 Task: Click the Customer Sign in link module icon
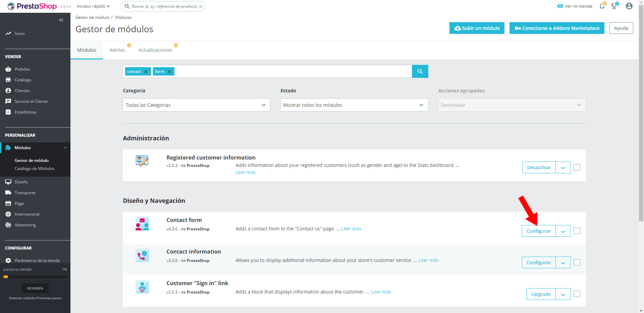click(142, 287)
